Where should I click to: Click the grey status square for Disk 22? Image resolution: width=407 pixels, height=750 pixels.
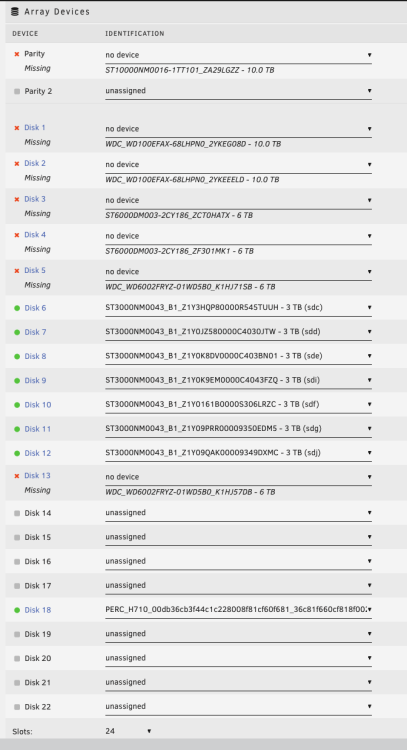[17, 707]
